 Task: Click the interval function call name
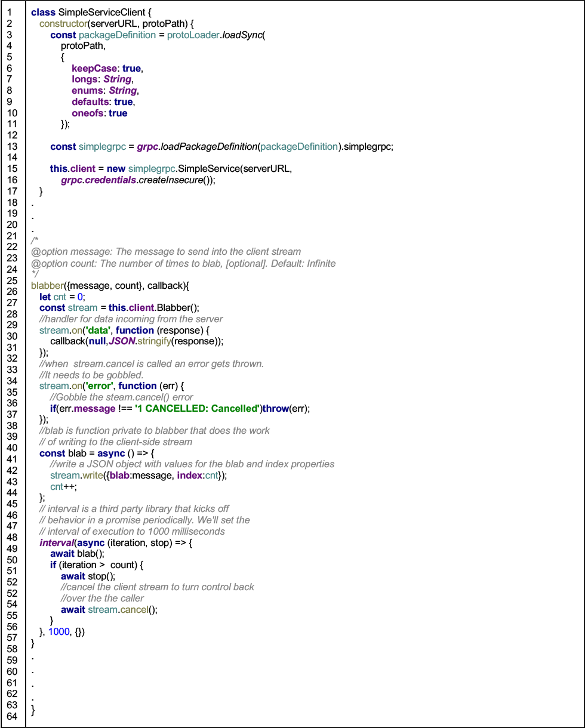56,542
